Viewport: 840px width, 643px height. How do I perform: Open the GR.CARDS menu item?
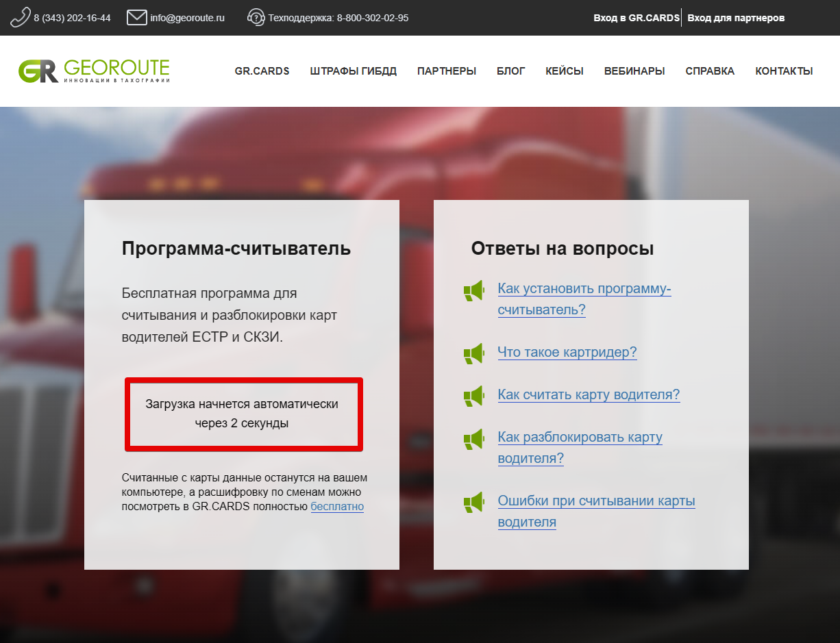(262, 71)
